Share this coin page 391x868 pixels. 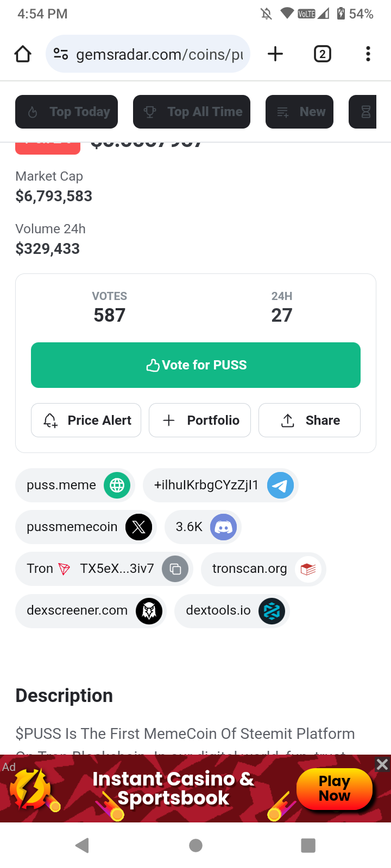pyautogui.click(x=310, y=420)
